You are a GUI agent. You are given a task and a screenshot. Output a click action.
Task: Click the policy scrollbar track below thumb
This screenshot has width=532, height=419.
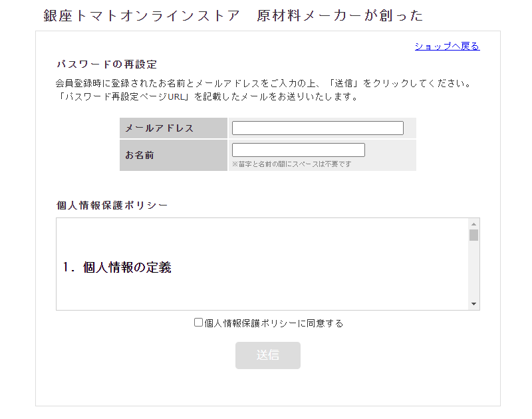point(473,273)
